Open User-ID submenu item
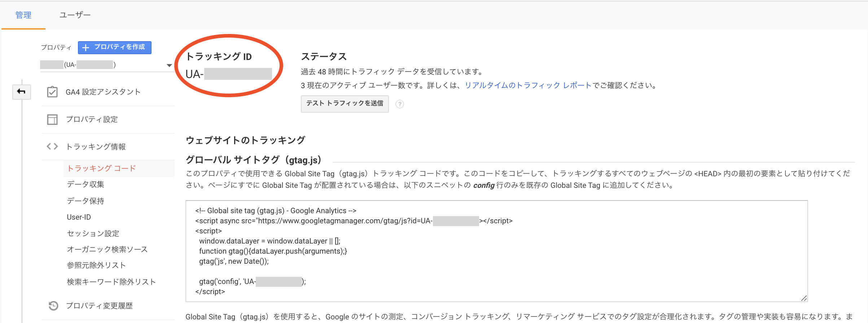 tap(79, 217)
